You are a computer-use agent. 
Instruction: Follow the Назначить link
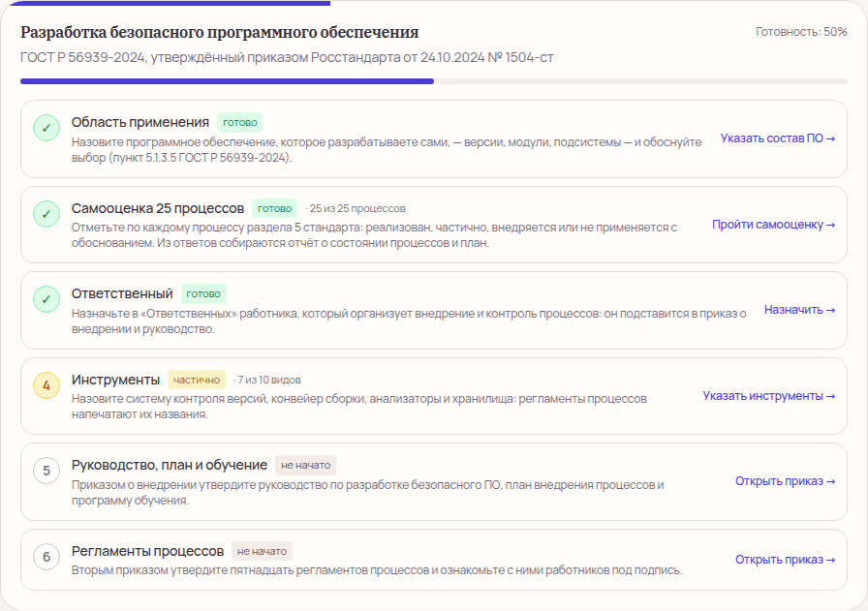pyautogui.click(x=799, y=310)
